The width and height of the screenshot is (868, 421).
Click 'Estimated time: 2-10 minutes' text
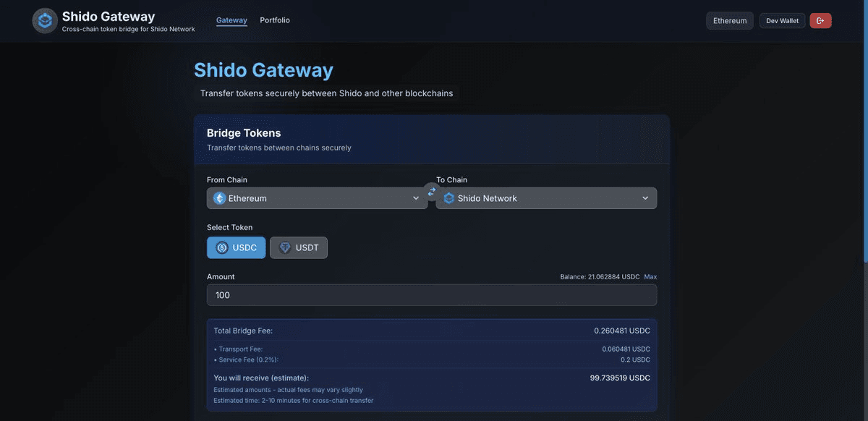pos(294,400)
